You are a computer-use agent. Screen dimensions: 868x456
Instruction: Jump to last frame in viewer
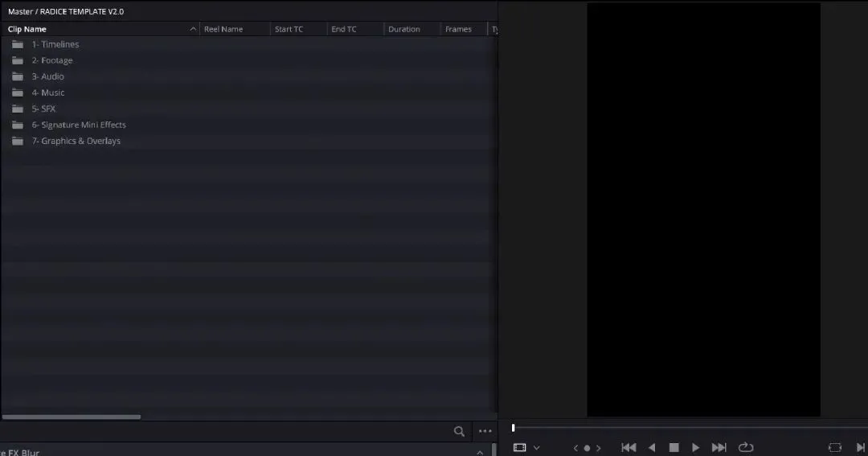(x=719, y=447)
